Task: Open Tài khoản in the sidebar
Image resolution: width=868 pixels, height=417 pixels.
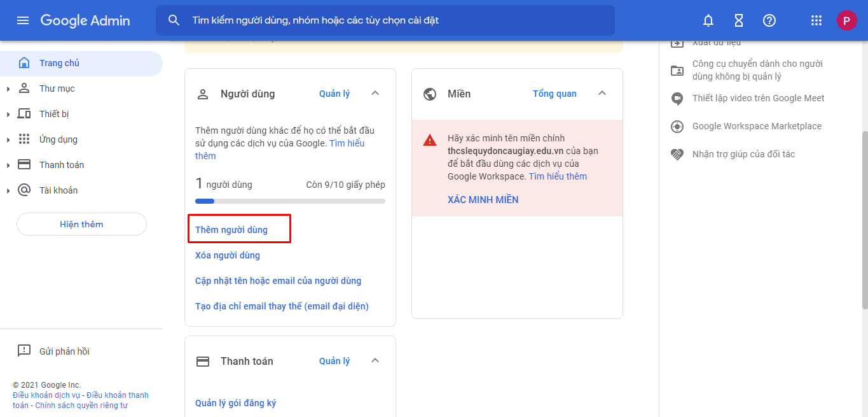Action: click(x=58, y=190)
